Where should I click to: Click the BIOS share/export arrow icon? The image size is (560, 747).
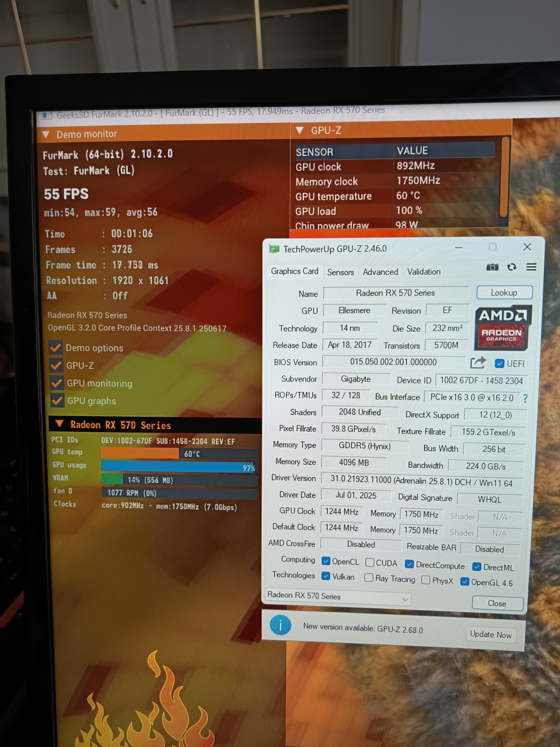tap(478, 362)
